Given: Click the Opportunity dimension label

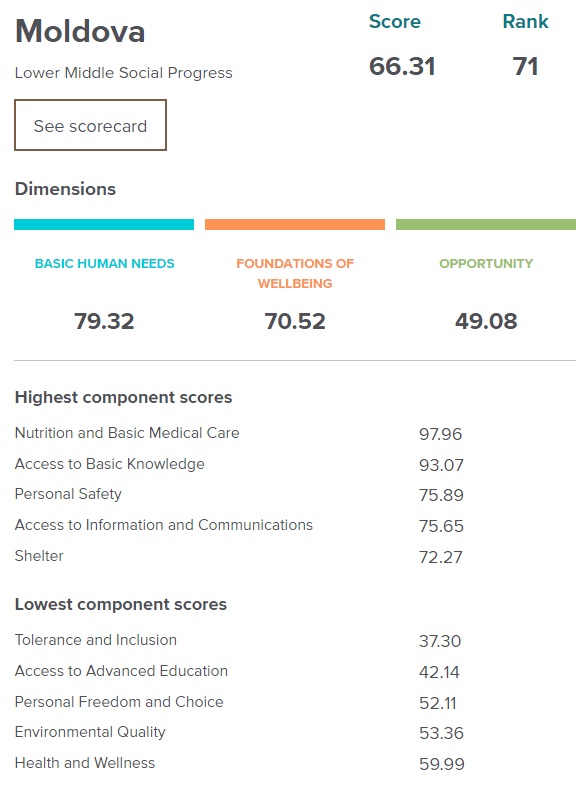Looking at the screenshot, I should tap(486, 264).
